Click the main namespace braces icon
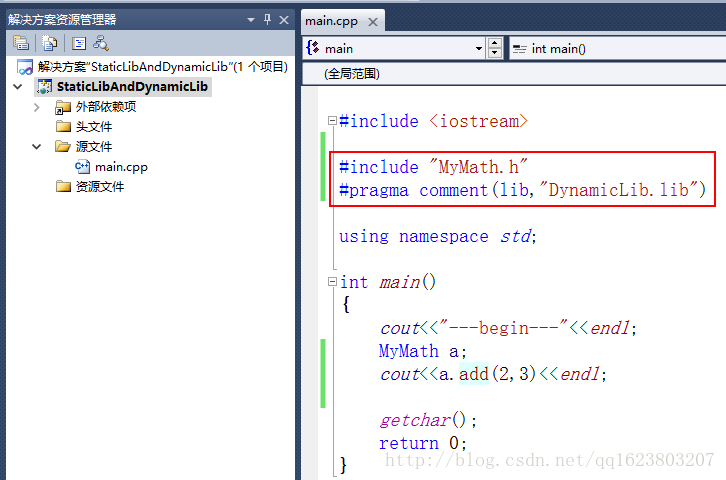726x480 pixels. pyautogui.click(x=313, y=48)
